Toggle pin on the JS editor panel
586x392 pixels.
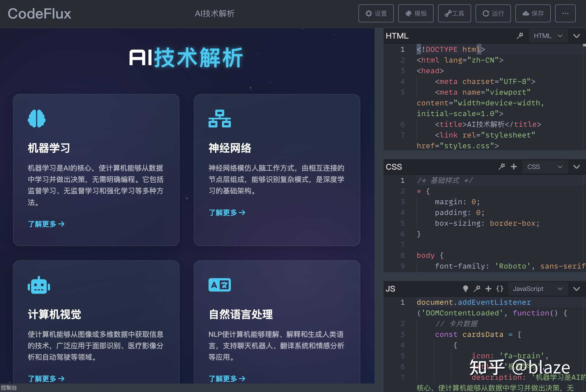click(477, 288)
